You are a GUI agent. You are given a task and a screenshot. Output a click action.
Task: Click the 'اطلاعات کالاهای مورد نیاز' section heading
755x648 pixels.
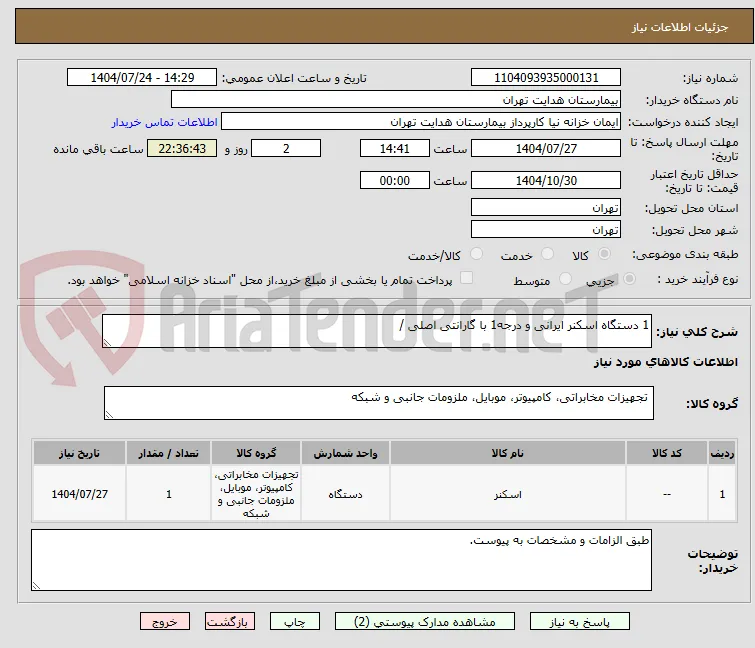[x=665, y=362]
